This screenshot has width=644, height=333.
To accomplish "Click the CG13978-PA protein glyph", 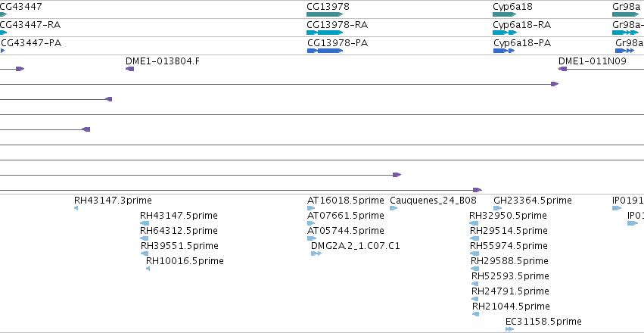I will (x=325, y=51).
